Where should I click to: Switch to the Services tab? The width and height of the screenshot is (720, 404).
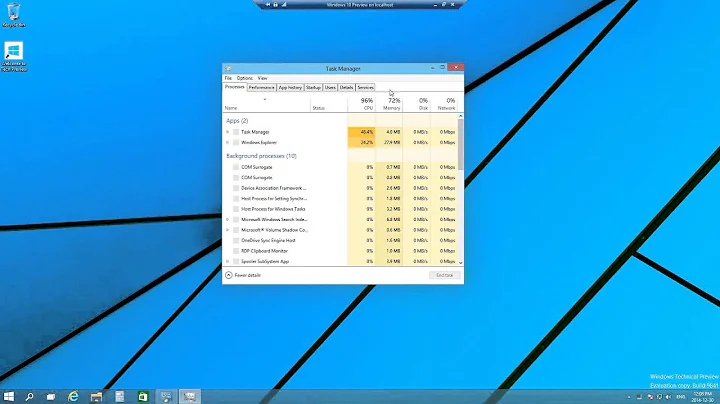(366, 87)
